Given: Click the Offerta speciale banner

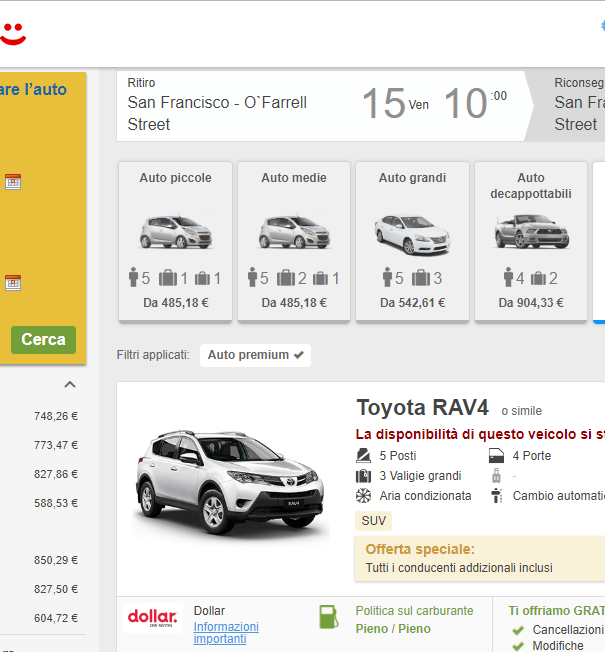Looking at the screenshot, I should click(480, 558).
